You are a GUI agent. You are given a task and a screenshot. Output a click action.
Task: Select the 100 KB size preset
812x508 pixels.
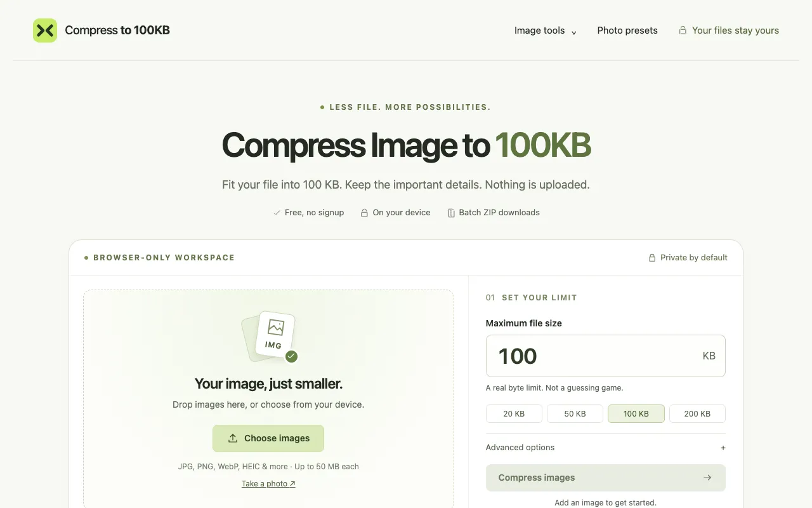click(636, 413)
